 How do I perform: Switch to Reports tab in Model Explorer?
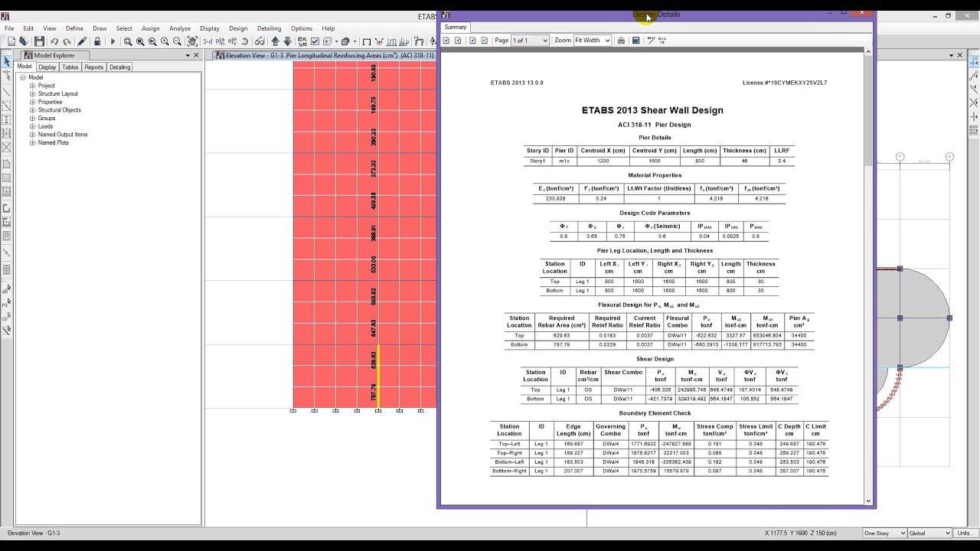click(94, 67)
